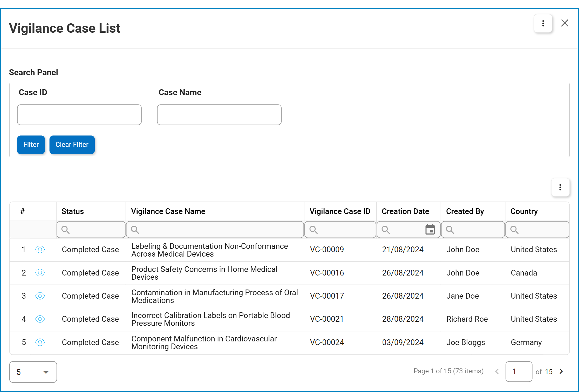The width and height of the screenshot is (579, 392).
Task: Go to the previous page arrow
Action: (497, 372)
